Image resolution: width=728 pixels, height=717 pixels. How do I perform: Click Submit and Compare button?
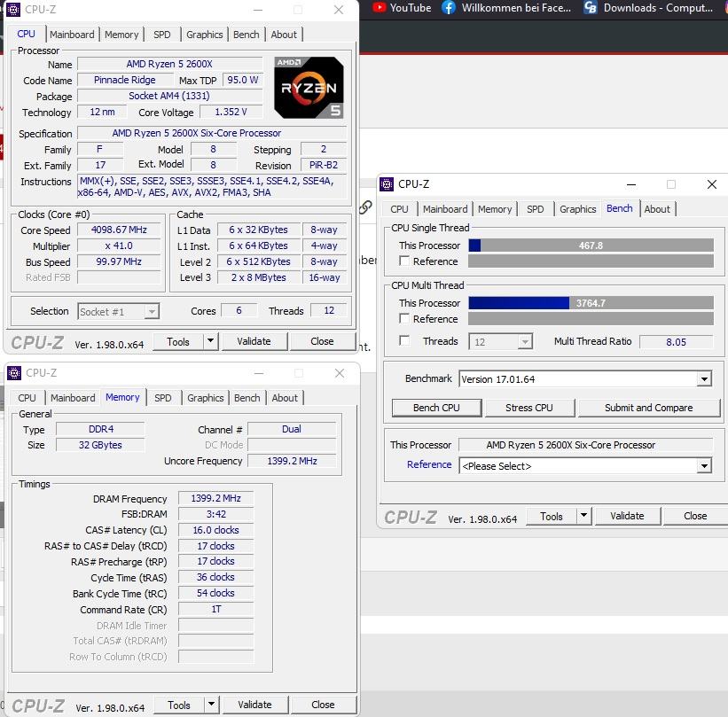(x=648, y=408)
